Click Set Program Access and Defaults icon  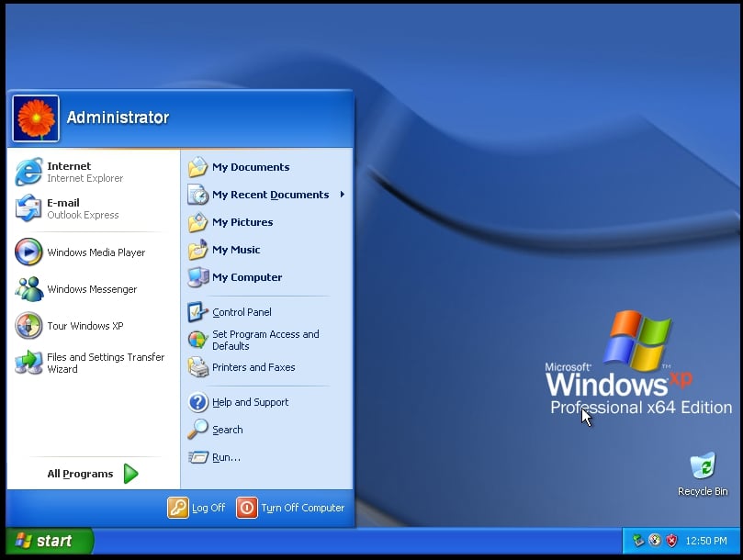pos(198,340)
